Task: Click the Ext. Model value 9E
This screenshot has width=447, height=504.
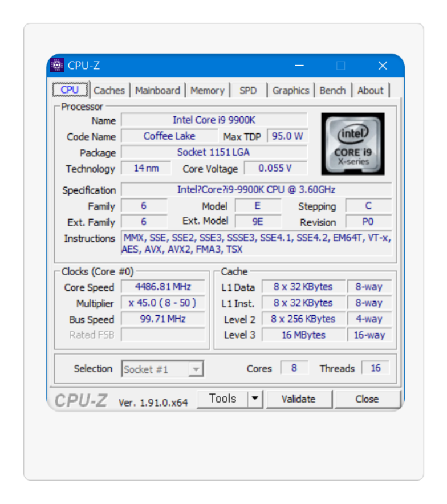Action: pos(258,222)
